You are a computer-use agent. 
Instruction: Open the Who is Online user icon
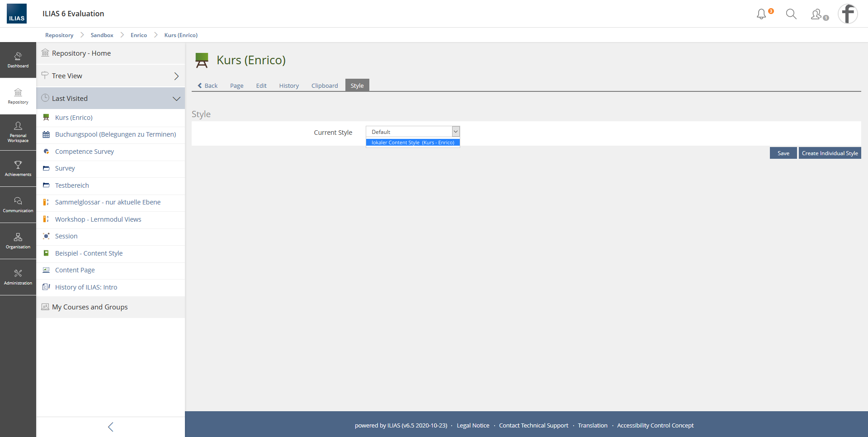[x=817, y=14]
